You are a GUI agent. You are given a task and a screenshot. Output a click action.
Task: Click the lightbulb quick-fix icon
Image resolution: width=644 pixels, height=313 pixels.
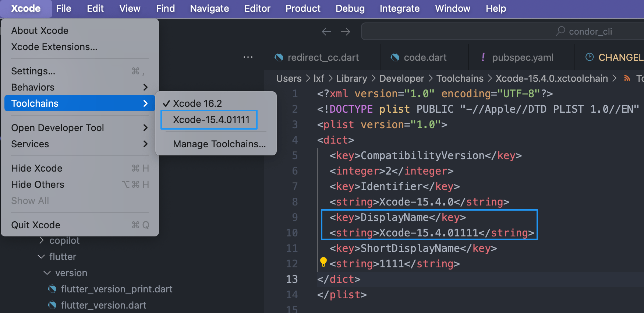coord(323,262)
